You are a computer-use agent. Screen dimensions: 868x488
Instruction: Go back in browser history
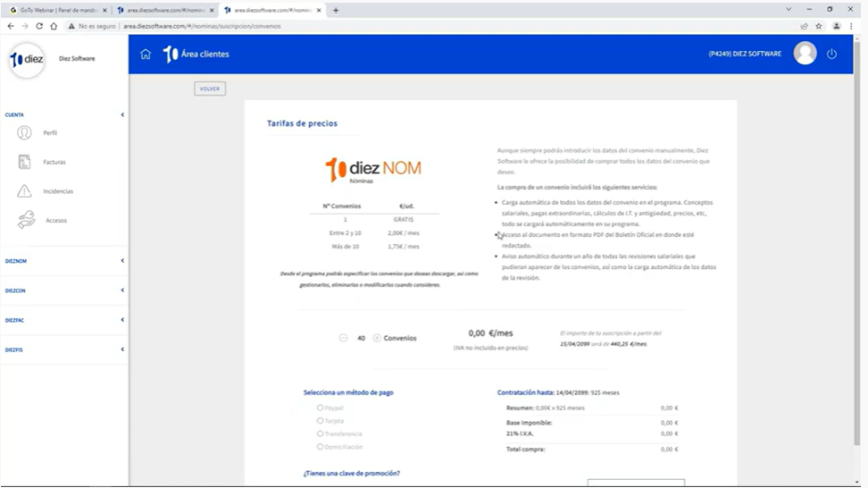point(11,26)
